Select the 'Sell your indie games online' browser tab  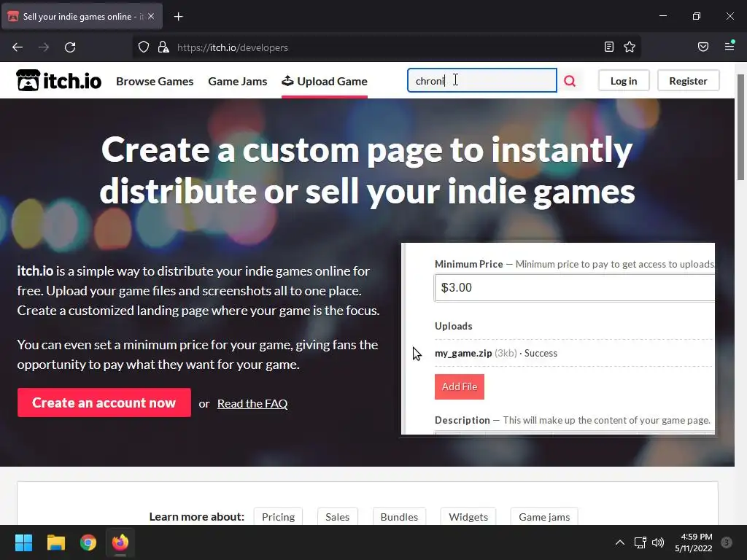[82, 17]
